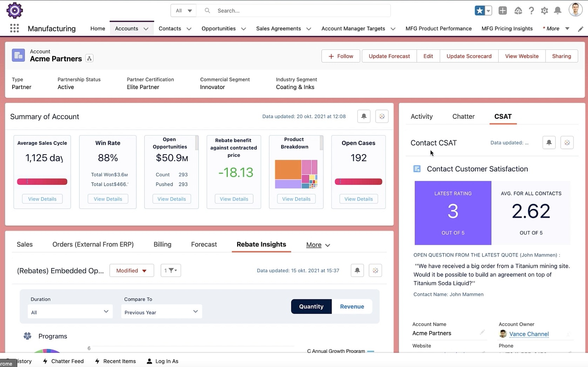The width and height of the screenshot is (588, 367).
Task: Click the Favorites star icon
Action: tap(479, 11)
